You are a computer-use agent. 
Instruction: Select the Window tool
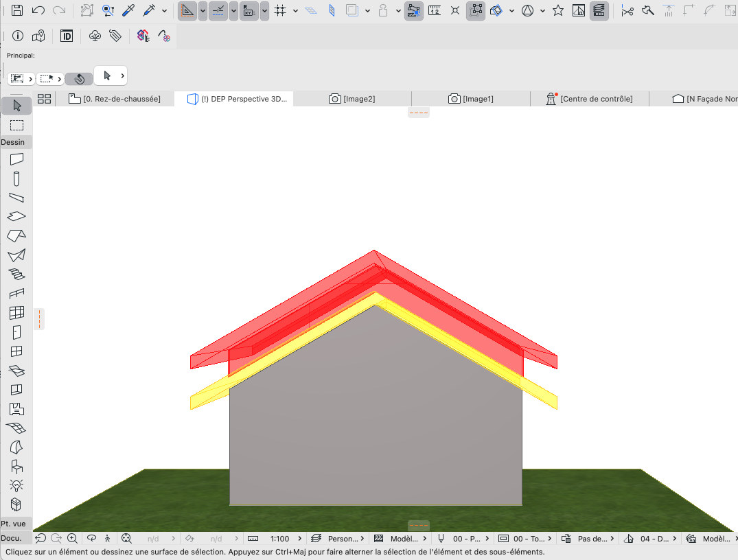click(16, 351)
